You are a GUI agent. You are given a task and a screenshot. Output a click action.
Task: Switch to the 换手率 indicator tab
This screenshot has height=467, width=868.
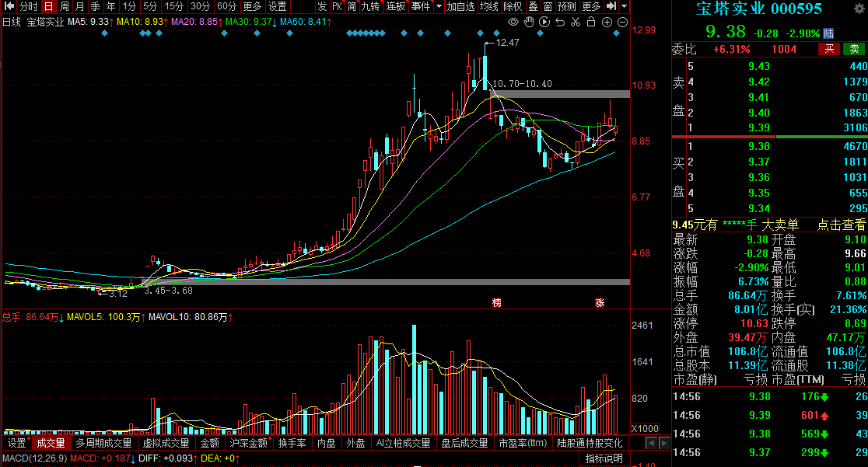(292, 443)
